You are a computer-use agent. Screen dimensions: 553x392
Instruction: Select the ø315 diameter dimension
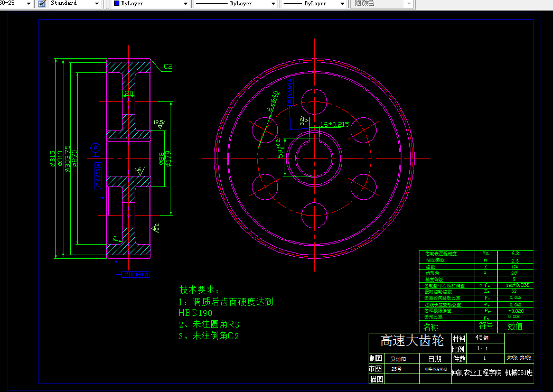pos(52,158)
